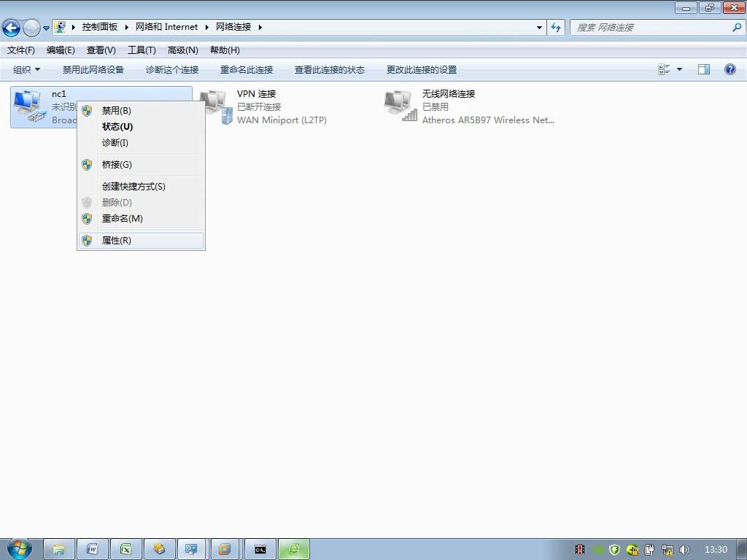Viewport: 747px width, 560px height.
Task: Click the 13:30 taskbar clock
Action: pos(716,550)
